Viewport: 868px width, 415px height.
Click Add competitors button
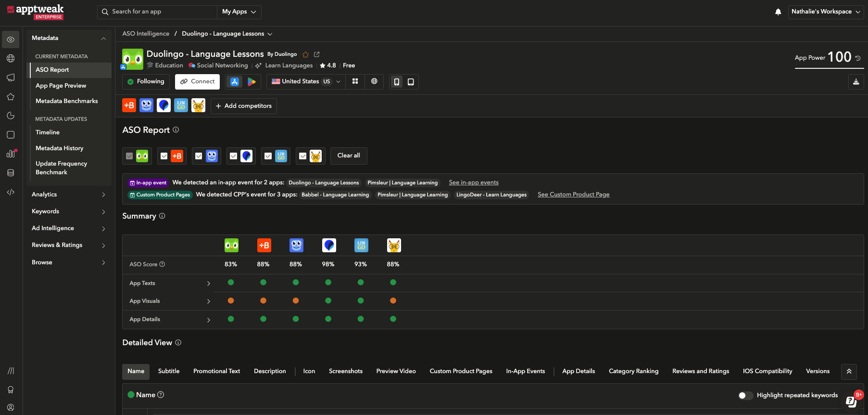pos(244,106)
